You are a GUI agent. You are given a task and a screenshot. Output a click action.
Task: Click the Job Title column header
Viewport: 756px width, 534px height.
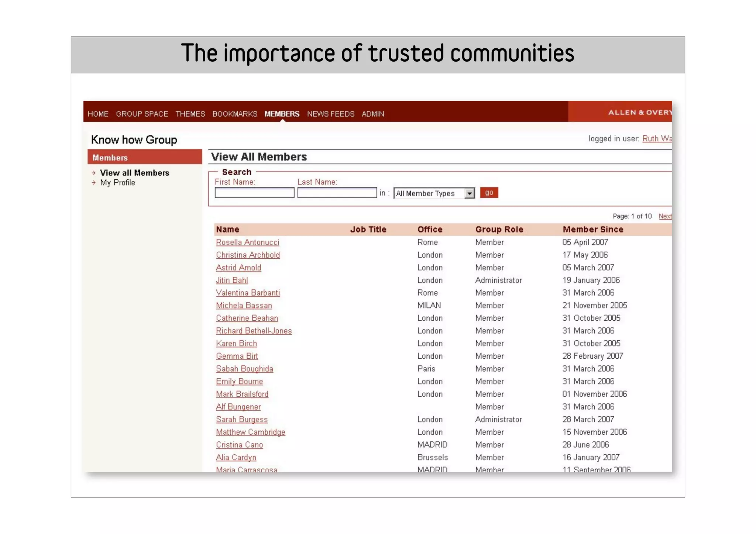[368, 230]
